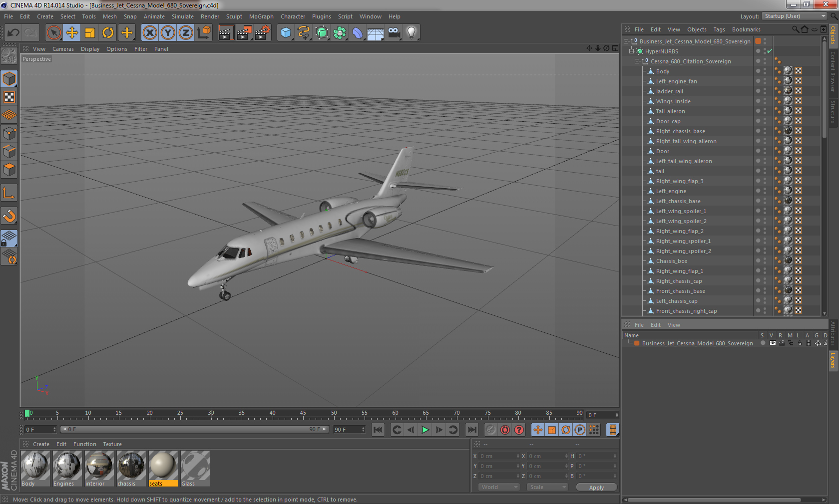Open the MoGraph menu
This screenshot has width=839, height=504.
point(261,16)
